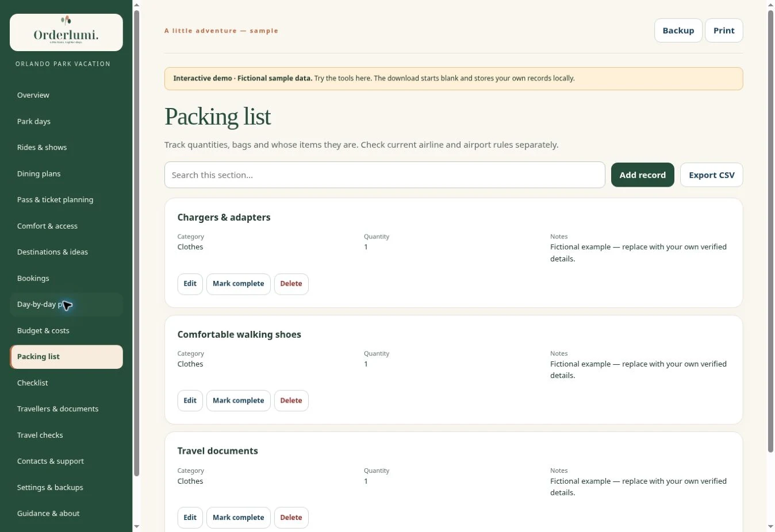Click the Interactive demo notice banner

[454, 79]
